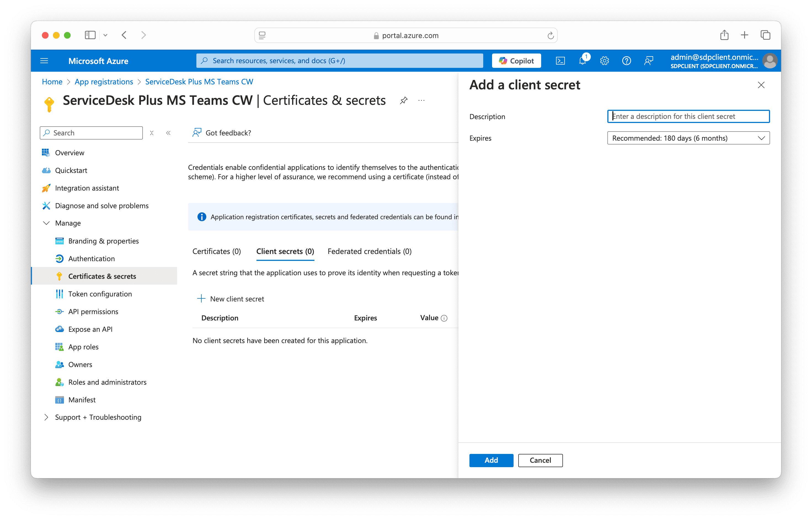Image resolution: width=812 pixels, height=519 pixels.
Task: Click the Add button
Action: [x=491, y=460]
